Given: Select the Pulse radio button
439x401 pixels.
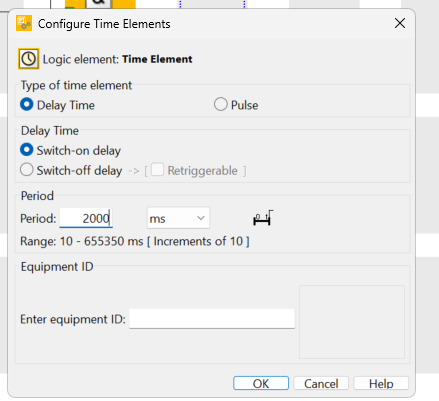Looking at the screenshot, I should tap(221, 104).
